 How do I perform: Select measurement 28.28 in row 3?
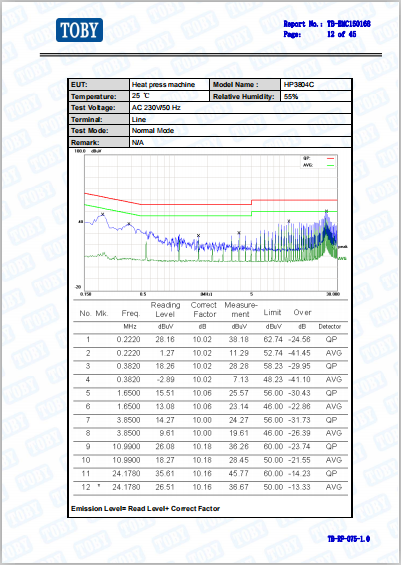pyautogui.click(x=239, y=366)
